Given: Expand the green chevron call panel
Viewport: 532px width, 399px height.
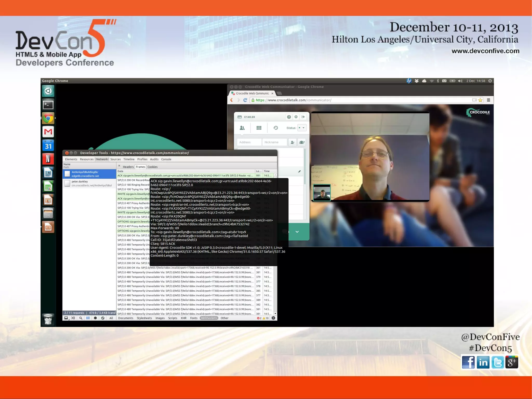Looking at the screenshot, I should (x=297, y=232).
